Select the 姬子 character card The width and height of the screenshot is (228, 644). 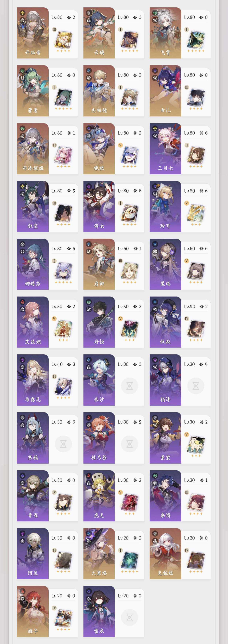coord(48,611)
